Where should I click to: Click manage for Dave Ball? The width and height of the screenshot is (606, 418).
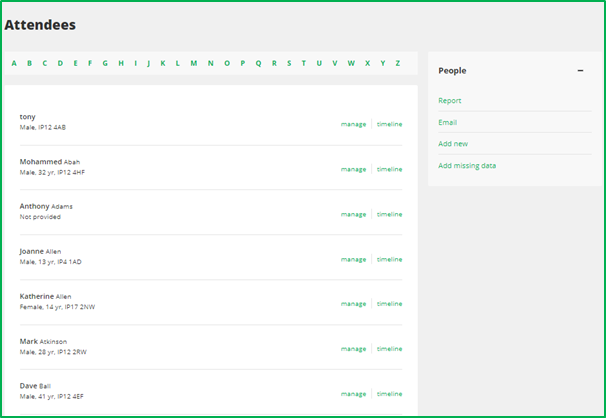[353, 394]
